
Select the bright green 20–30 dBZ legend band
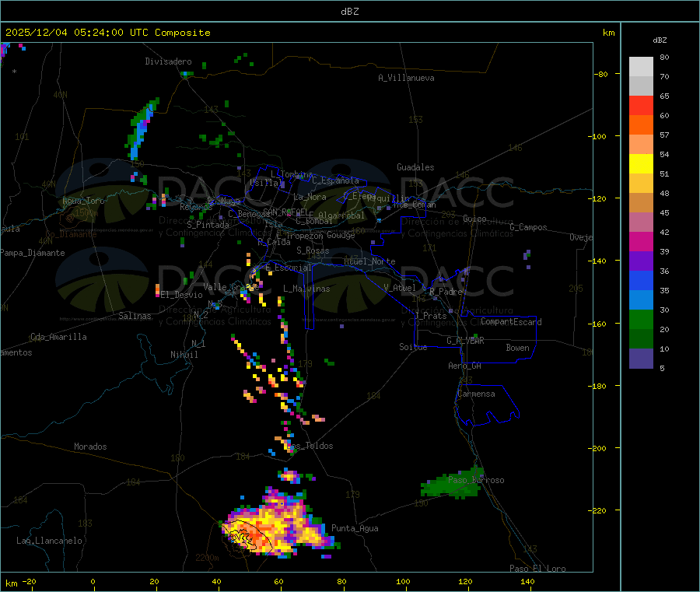(641, 319)
